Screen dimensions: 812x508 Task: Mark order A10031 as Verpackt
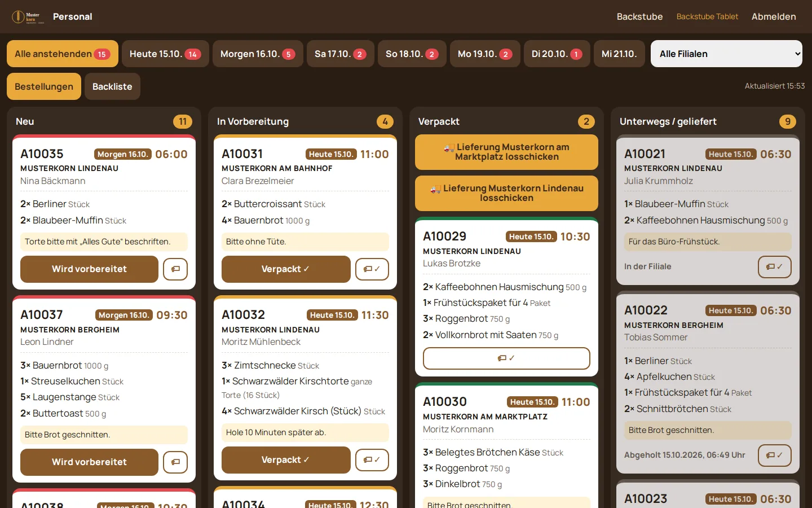tap(286, 269)
